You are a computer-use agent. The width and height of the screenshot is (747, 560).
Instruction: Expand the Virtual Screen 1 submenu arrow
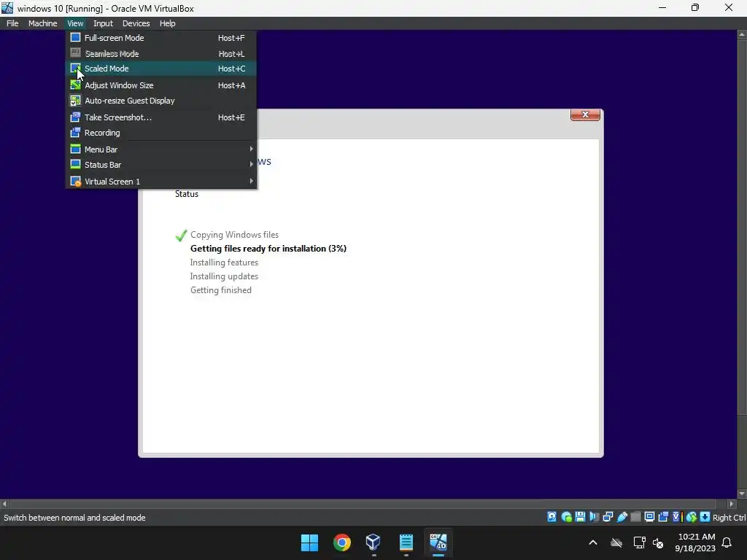coord(251,181)
